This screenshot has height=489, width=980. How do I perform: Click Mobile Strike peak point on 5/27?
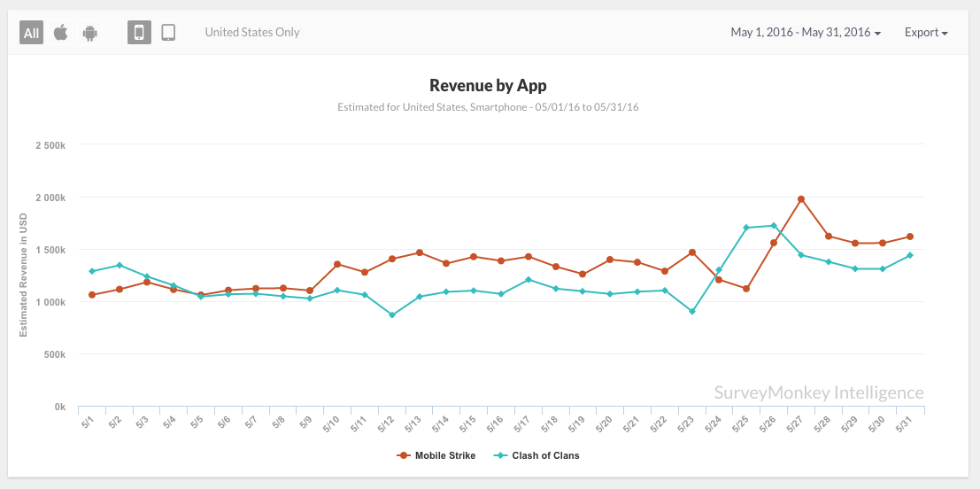801,198
